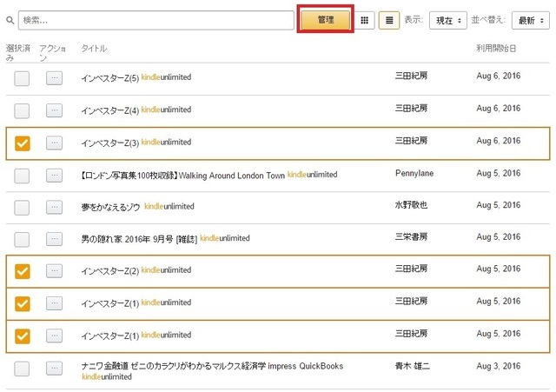Click author 青木 雄二
The width and height of the screenshot is (556, 392).
click(413, 366)
